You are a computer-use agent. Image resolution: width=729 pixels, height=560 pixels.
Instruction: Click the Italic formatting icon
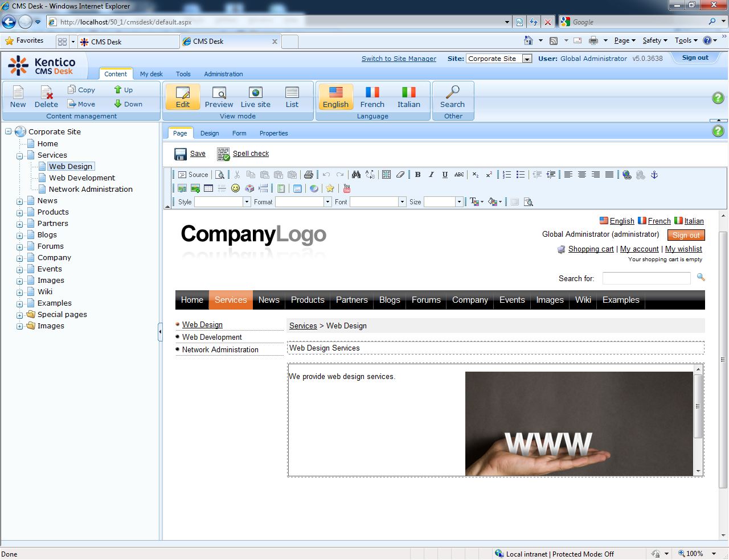pos(431,175)
